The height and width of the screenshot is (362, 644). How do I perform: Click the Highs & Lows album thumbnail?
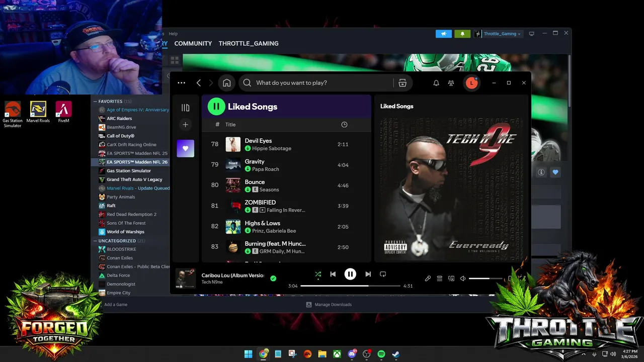click(233, 227)
